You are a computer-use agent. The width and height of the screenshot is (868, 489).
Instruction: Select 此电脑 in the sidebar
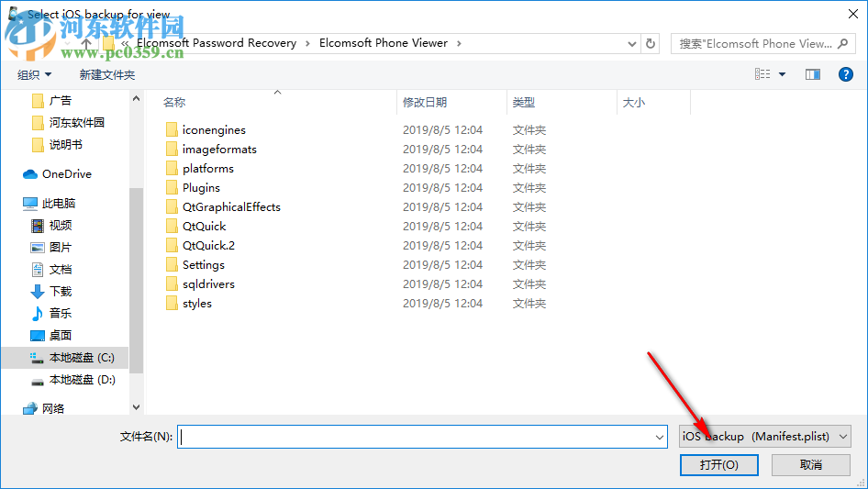(x=49, y=204)
